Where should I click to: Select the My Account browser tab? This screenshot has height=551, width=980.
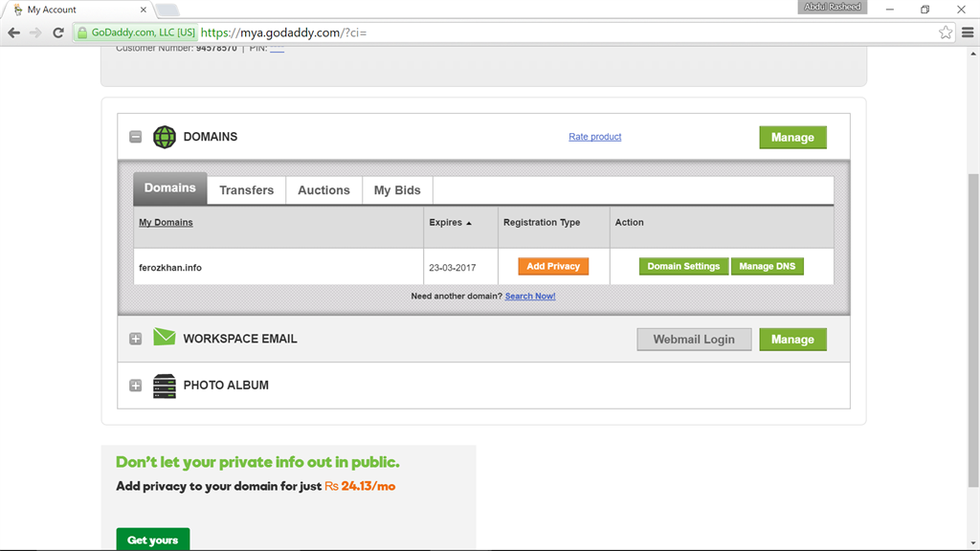pyautogui.click(x=80, y=10)
